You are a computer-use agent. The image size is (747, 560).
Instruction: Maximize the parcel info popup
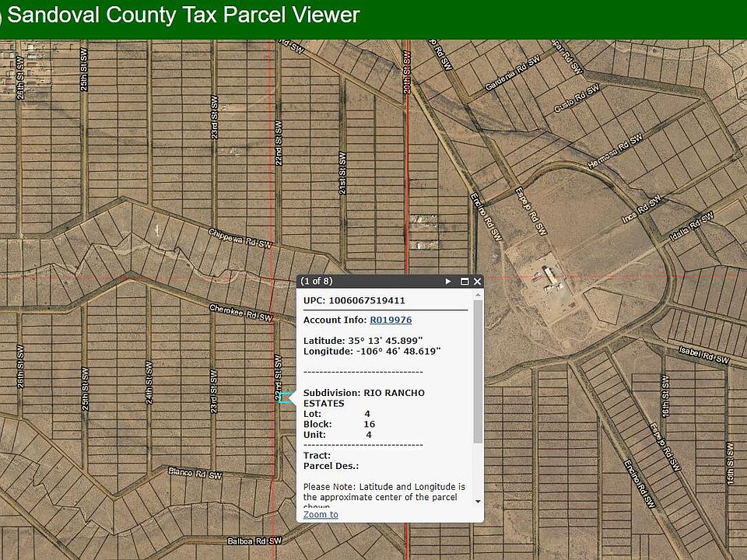click(465, 282)
